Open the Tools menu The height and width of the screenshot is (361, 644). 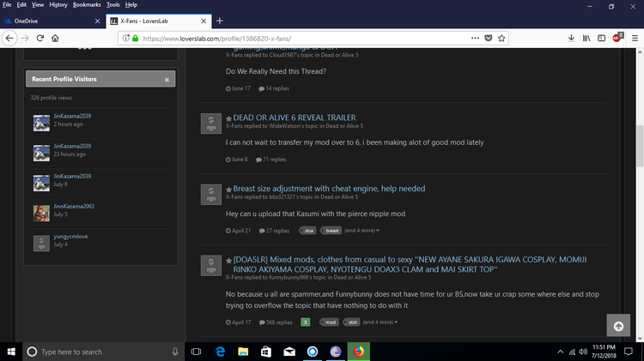[113, 5]
